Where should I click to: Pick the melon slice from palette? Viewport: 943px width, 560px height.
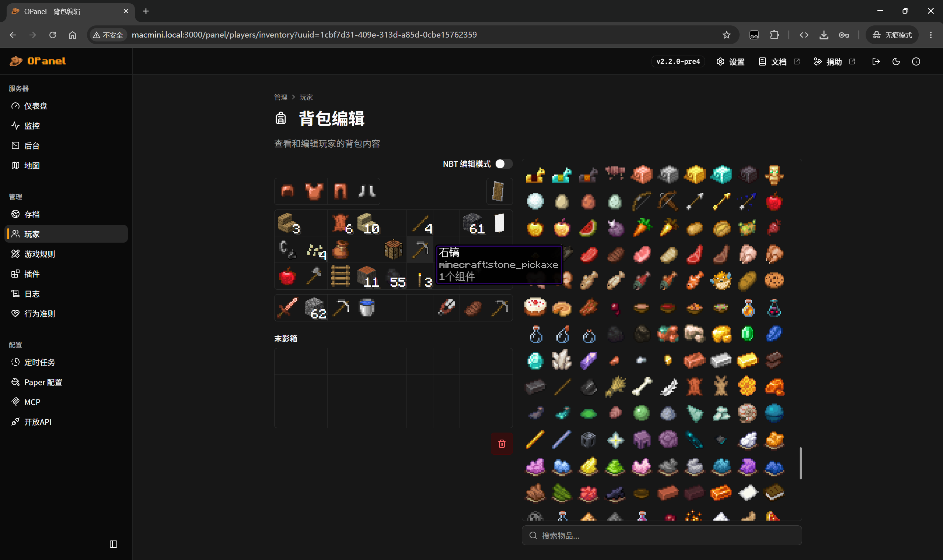(x=588, y=228)
